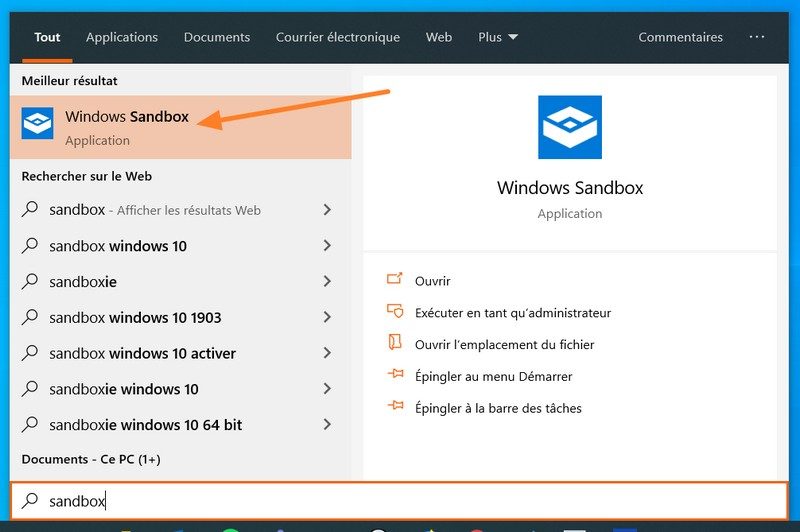Click Ouvrir to open Windows Sandbox
Image resolution: width=800 pixels, height=532 pixels.
(433, 281)
